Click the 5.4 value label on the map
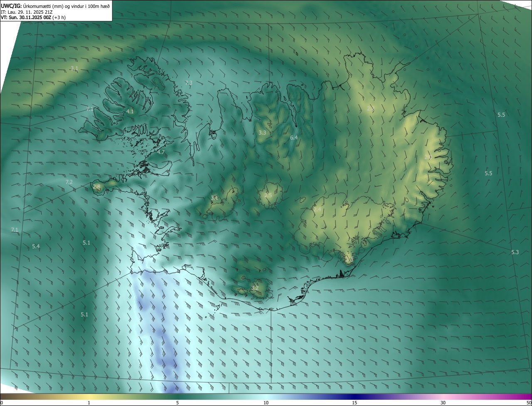 [x=36, y=247]
